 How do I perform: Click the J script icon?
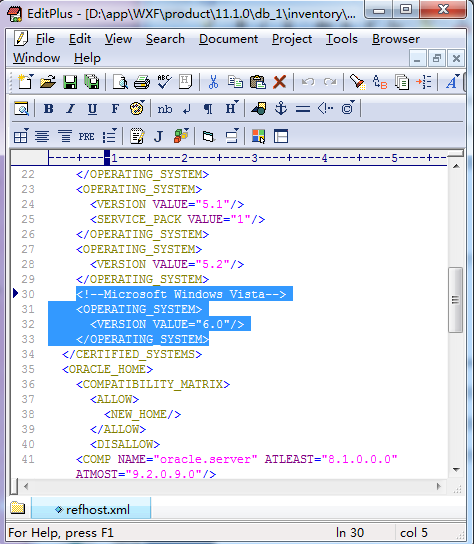159,136
